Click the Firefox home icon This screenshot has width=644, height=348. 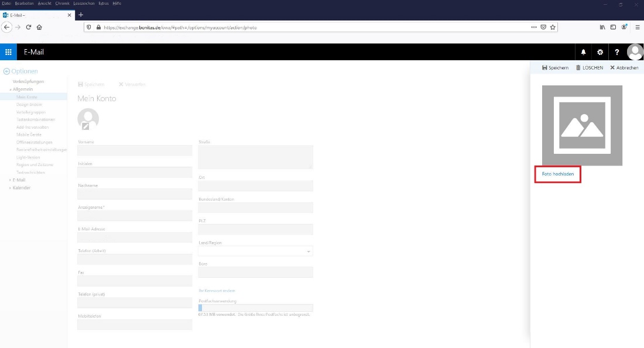point(39,27)
